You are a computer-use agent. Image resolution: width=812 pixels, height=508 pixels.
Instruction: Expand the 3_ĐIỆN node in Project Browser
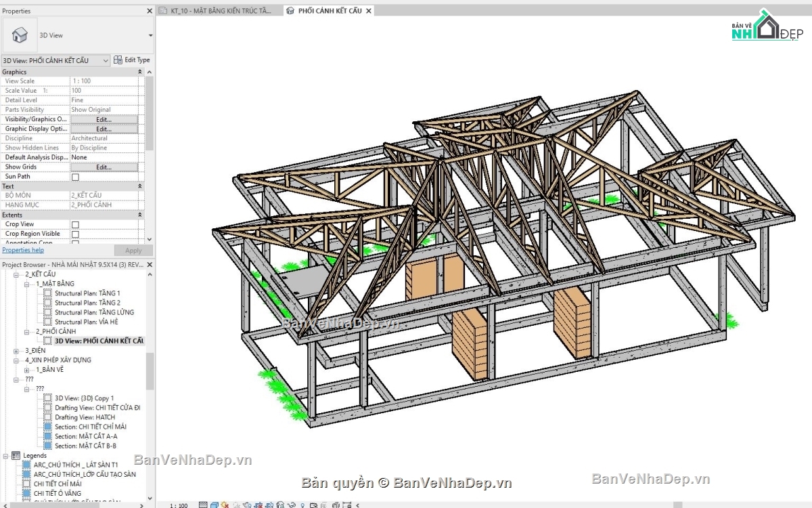point(16,350)
